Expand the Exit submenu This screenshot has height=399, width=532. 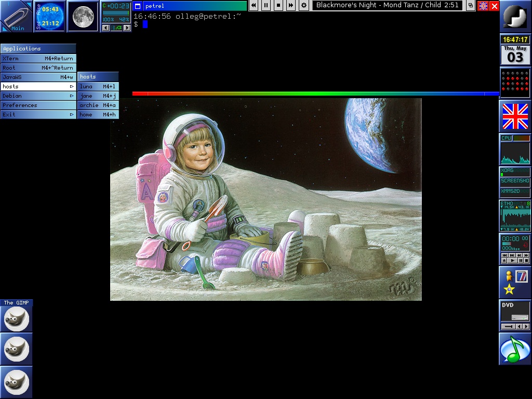(38, 114)
